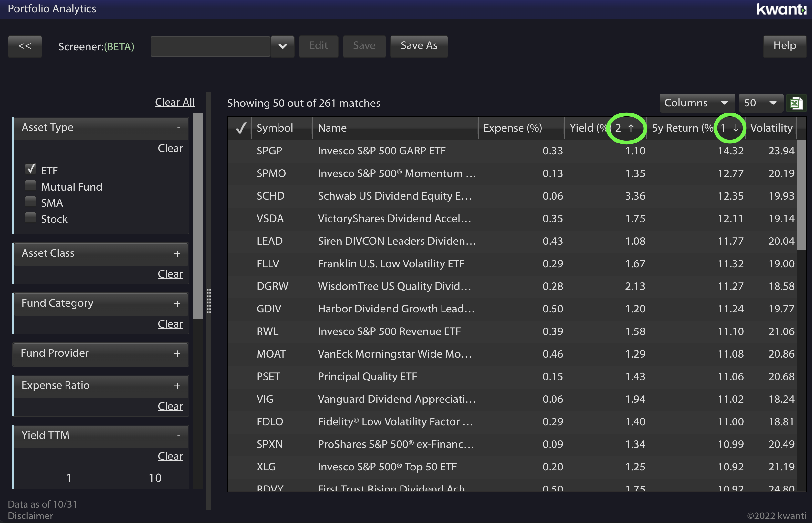Click Clear All filters link

175,102
